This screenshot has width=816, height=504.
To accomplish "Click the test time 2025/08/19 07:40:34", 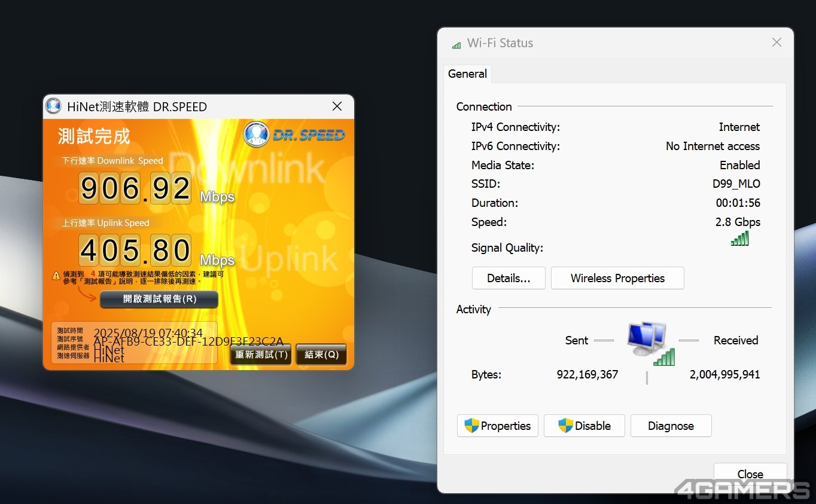I will pyautogui.click(x=148, y=333).
